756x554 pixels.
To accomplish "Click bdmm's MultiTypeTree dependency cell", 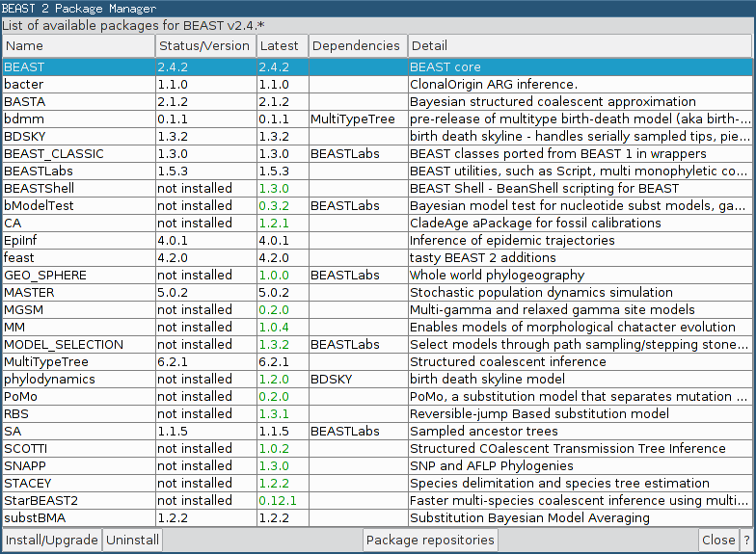I will click(x=358, y=119).
